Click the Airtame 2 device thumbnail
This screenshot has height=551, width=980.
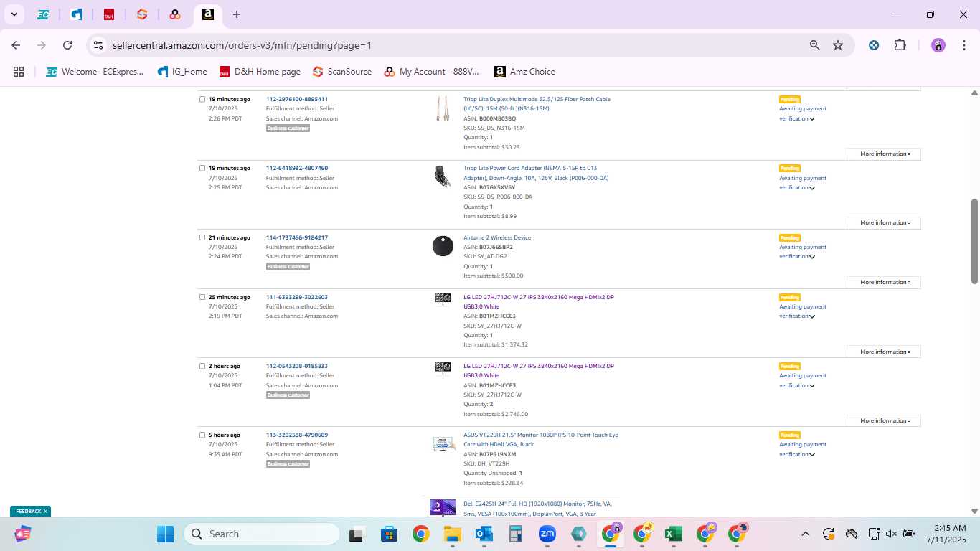[x=443, y=246]
